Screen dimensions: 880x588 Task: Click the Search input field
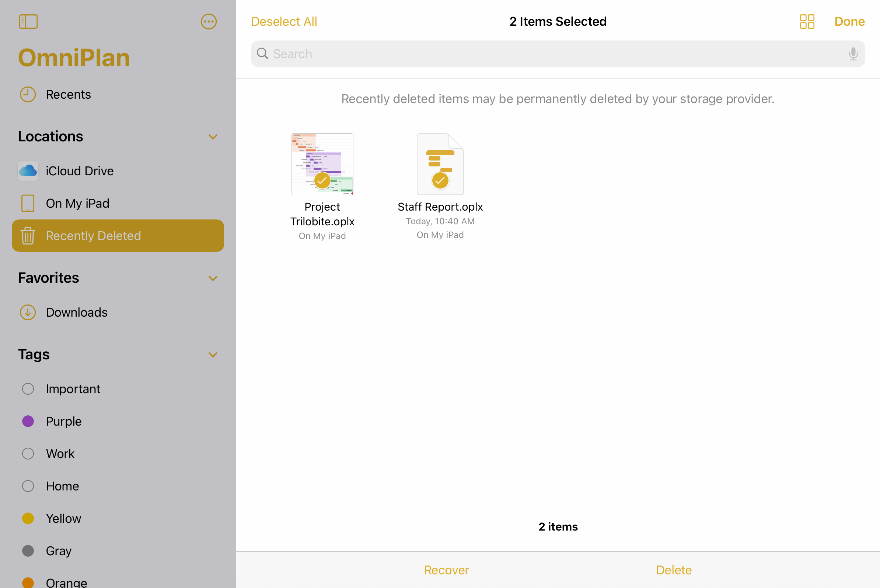point(558,53)
